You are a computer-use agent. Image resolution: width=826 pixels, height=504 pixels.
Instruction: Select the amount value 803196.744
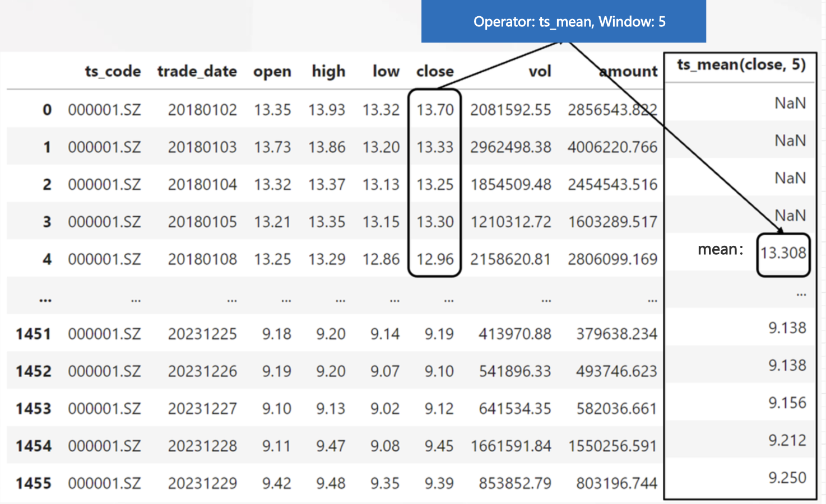tap(616, 483)
